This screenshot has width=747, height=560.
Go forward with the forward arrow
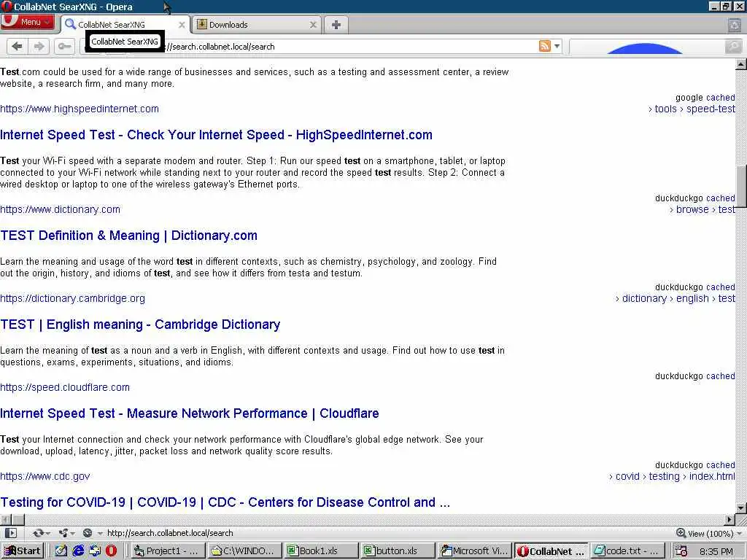tap(39, 46)
